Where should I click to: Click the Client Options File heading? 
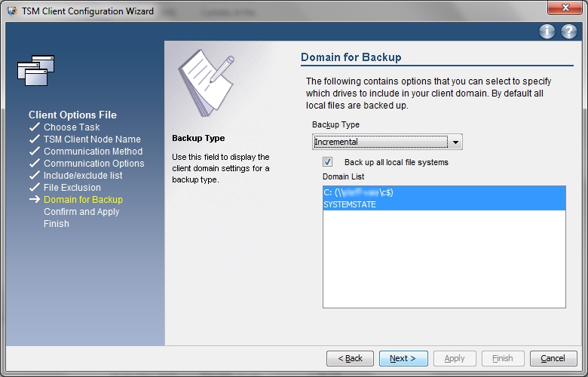click(73, 115)
